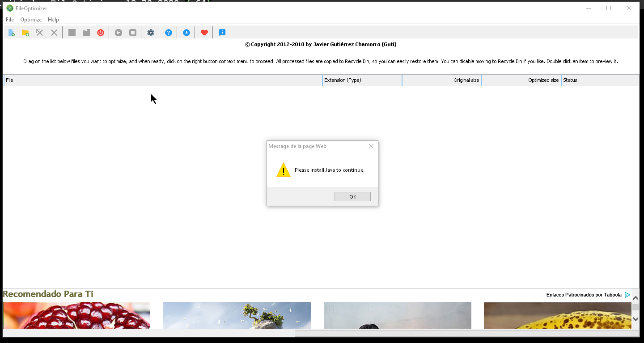
Task: Open options with the gear icon
Action: (151, 33)
